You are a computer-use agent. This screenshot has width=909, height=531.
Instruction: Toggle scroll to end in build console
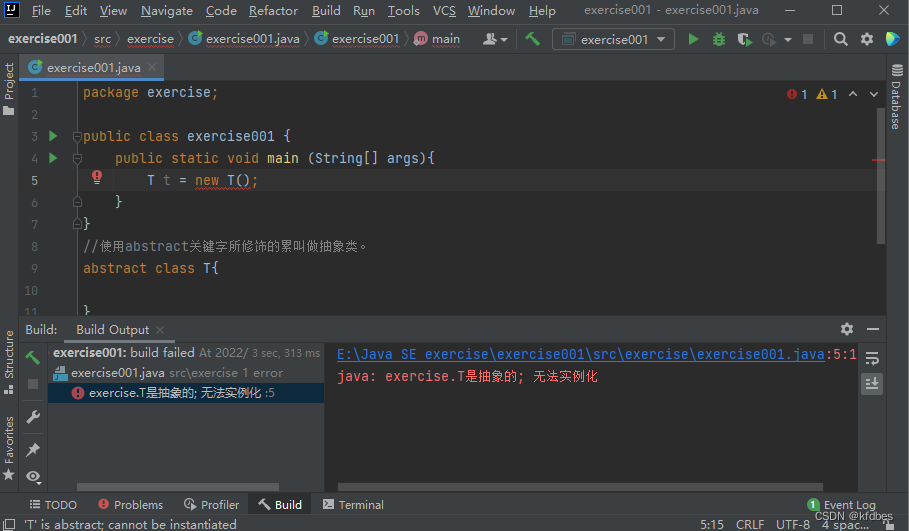tap(872, 383)
